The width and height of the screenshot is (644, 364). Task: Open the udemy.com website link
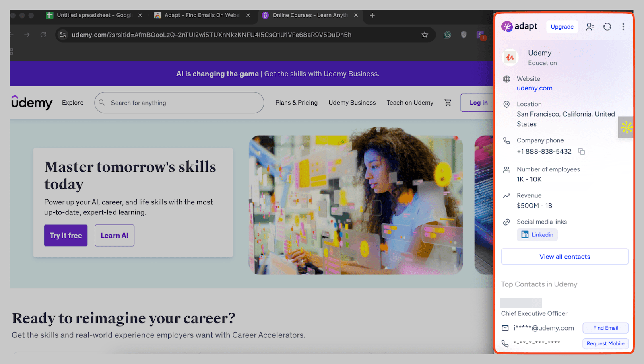535,88
